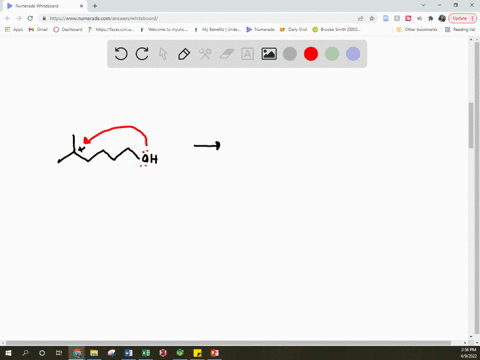Open the tab search dropdown chevron
Viewport: 480px width, 360px height.
[x=423, y=5]
